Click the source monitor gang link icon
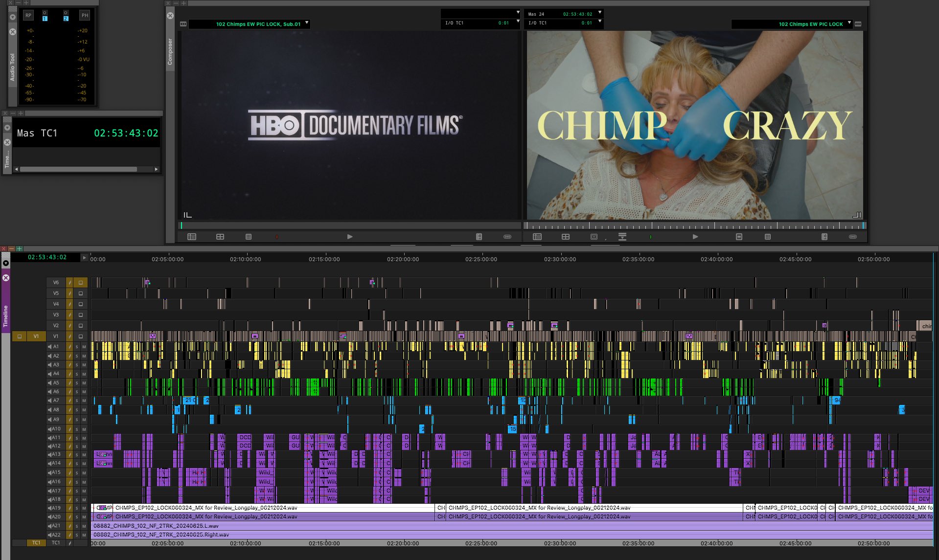The image size is (939, 560). [x=507, y=237]
